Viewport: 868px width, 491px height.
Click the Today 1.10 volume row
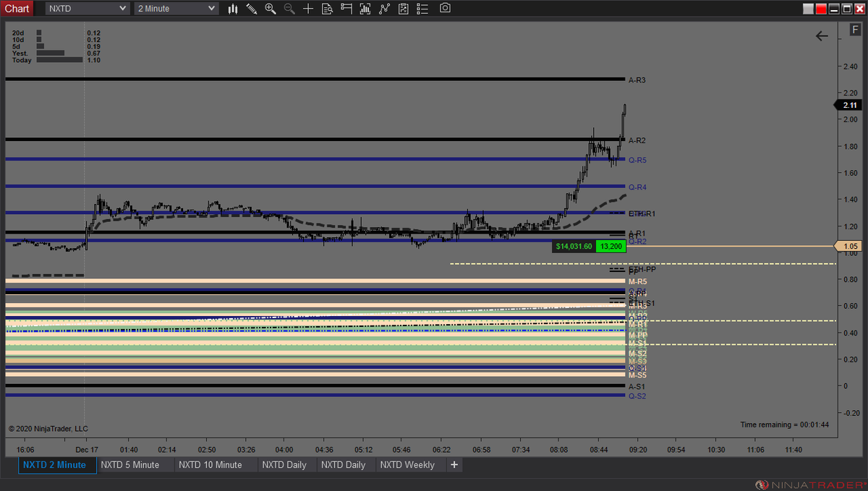click(x=56, y=60)
